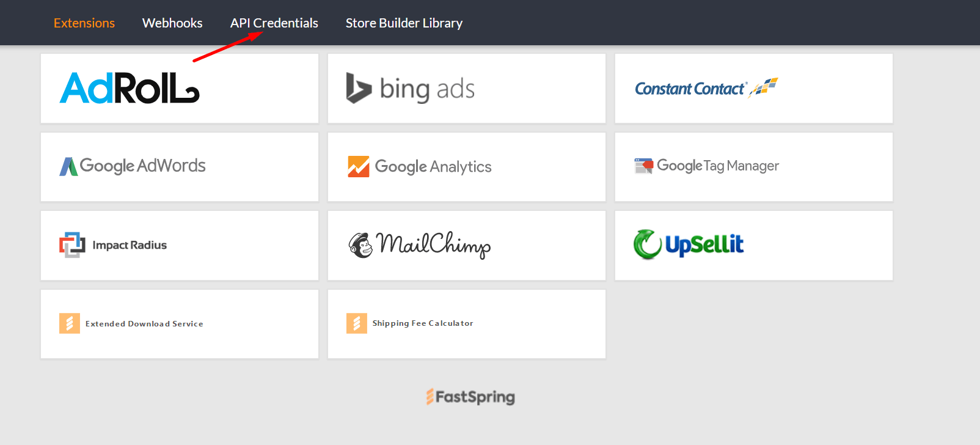980x445 pixels.
Task: Open the AdRoll extension
Action: (179, 88)
